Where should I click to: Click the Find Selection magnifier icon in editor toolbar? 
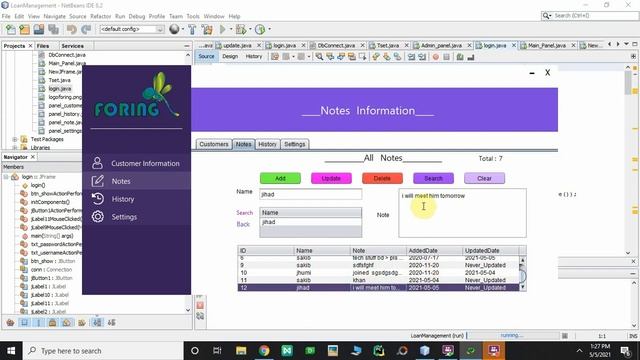[319, 57]
